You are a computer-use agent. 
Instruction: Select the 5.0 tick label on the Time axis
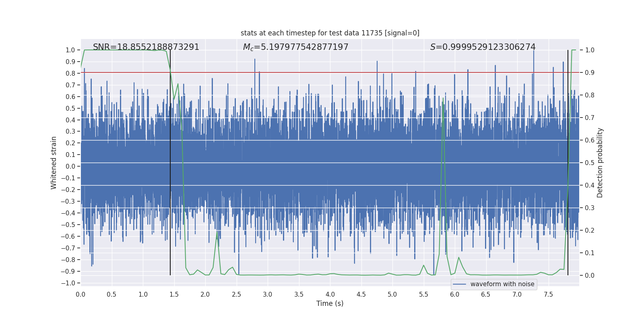(392, 294)
